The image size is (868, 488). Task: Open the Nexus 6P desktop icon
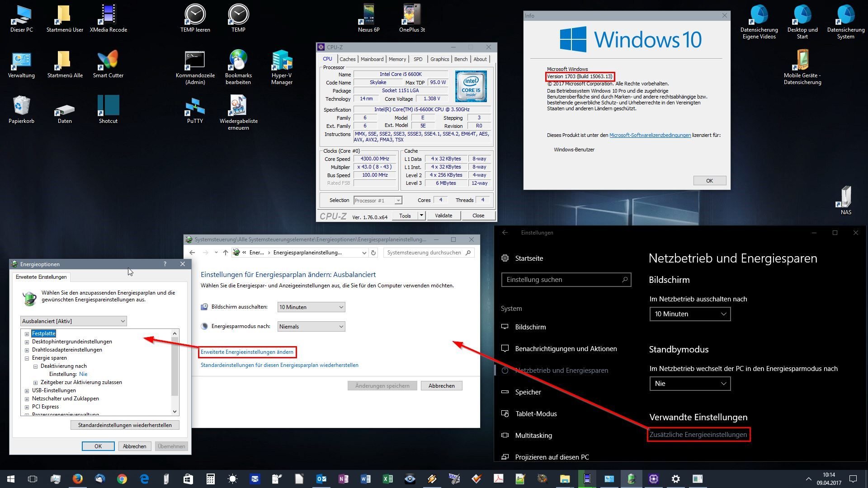368,19
